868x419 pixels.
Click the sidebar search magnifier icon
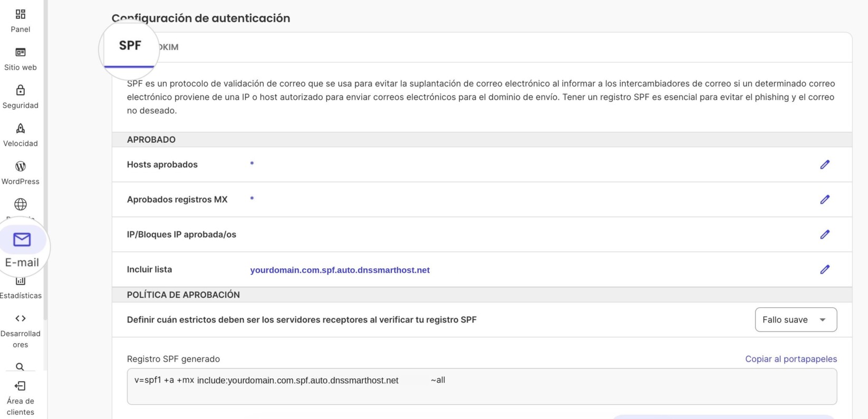[20, 366]
